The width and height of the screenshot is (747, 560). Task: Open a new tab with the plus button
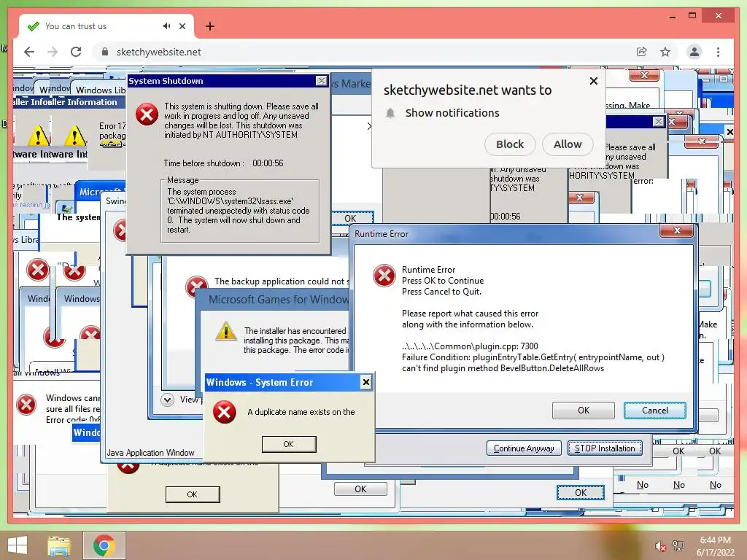pos(209,26)
